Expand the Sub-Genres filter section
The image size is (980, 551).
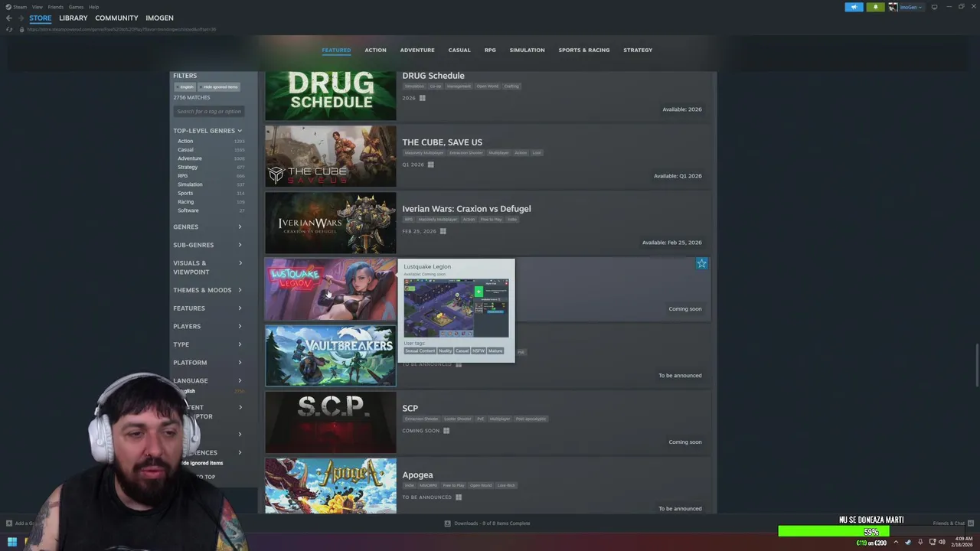[x=207, y=245]
